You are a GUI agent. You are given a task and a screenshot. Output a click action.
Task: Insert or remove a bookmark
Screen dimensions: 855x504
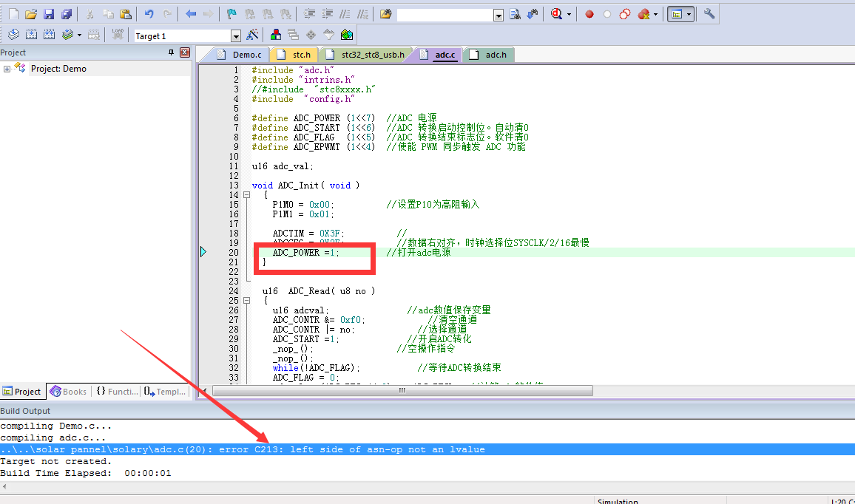point(232,14)
